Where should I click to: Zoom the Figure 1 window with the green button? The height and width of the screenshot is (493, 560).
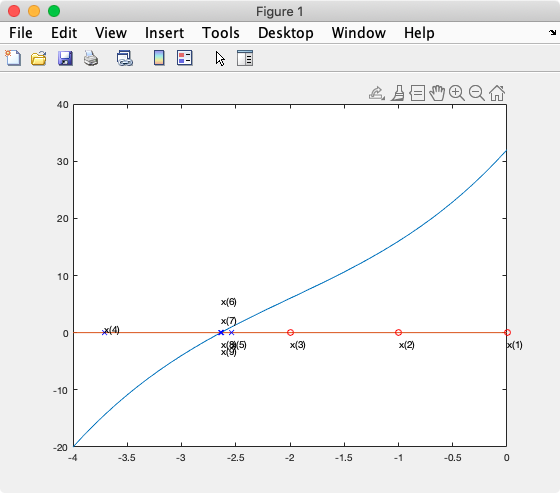click(54, 11)
